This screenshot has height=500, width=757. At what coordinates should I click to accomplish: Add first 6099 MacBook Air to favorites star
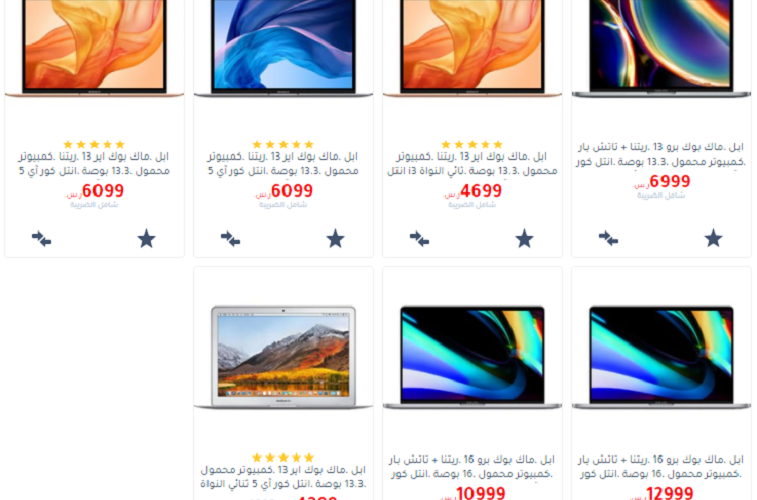[146, 238]
